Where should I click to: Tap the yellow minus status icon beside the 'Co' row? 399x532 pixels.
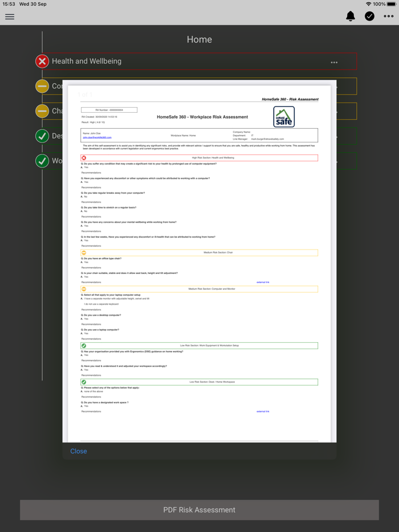click(42, 86)
